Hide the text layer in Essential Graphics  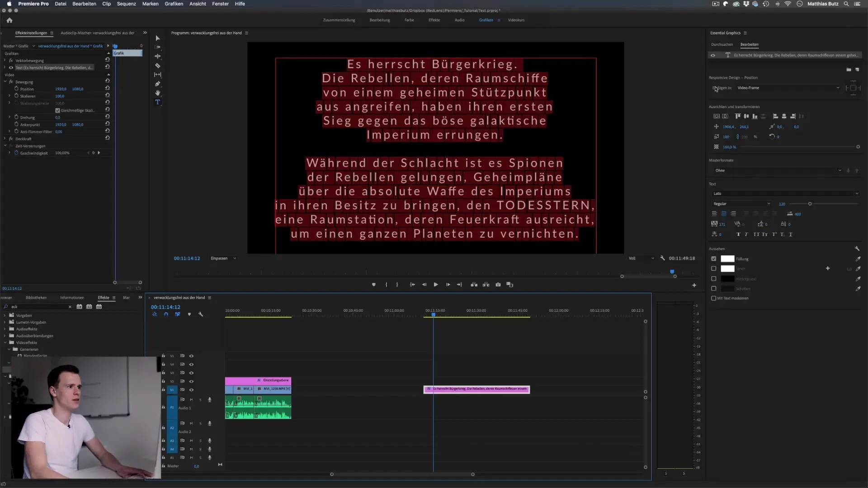713,55
